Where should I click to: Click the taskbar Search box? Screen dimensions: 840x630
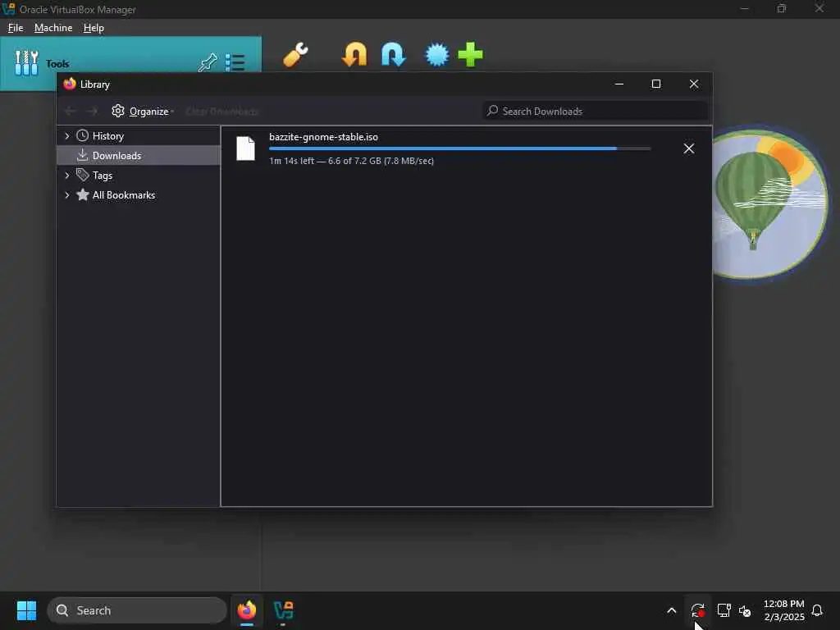[137, 610]
